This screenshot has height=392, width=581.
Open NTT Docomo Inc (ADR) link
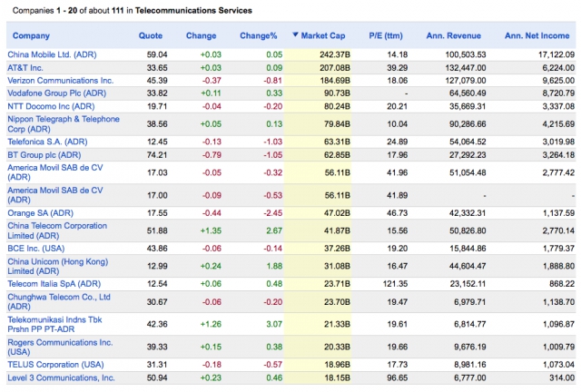click(51, 107)
